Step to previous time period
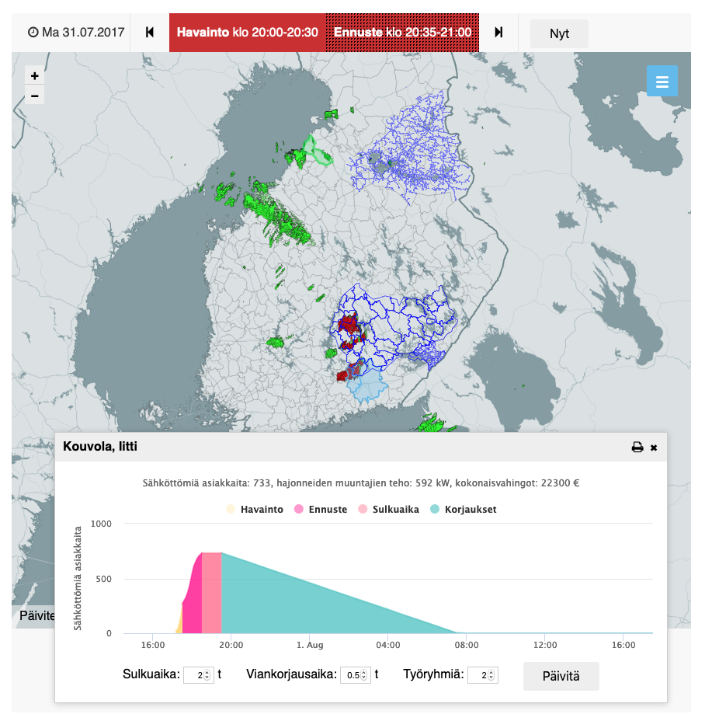The height and width of the screenshot is (728, 705). pos(150,33)
